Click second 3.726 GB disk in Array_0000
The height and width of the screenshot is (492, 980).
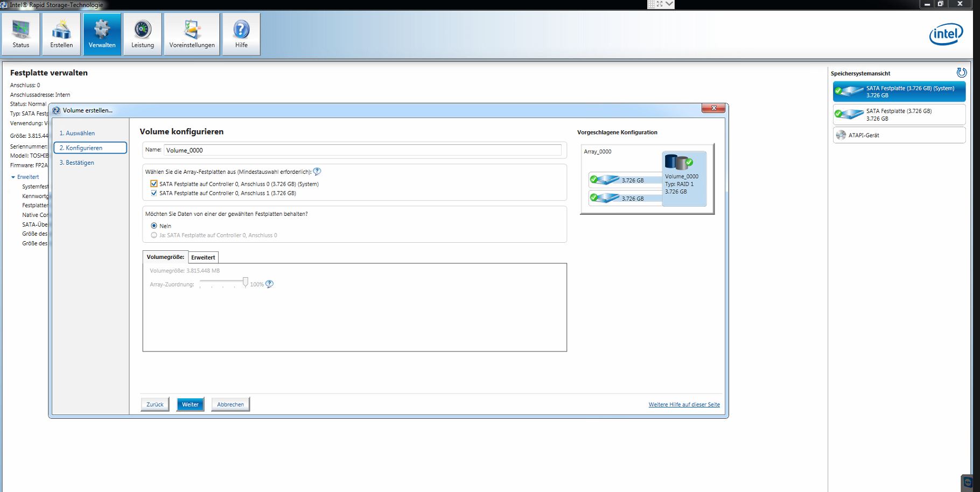pos(625,198)
